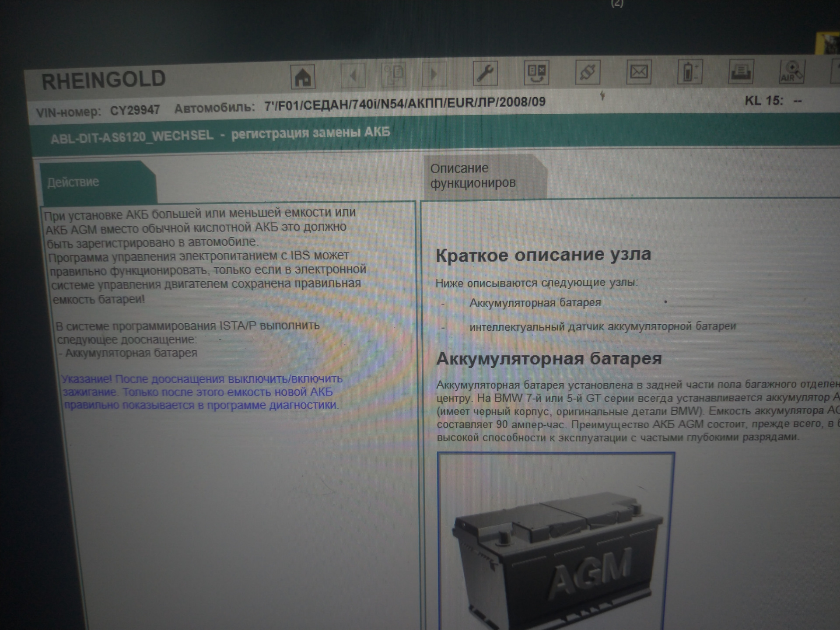Click the Краткое описание узла heading
840x630 pixels.
pos(543,255)
